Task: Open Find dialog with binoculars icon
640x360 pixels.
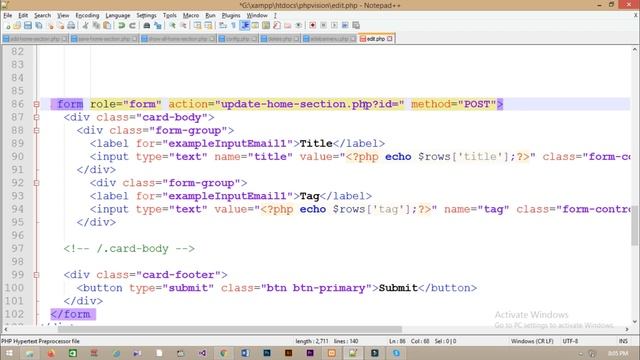Action: [147, 26]
